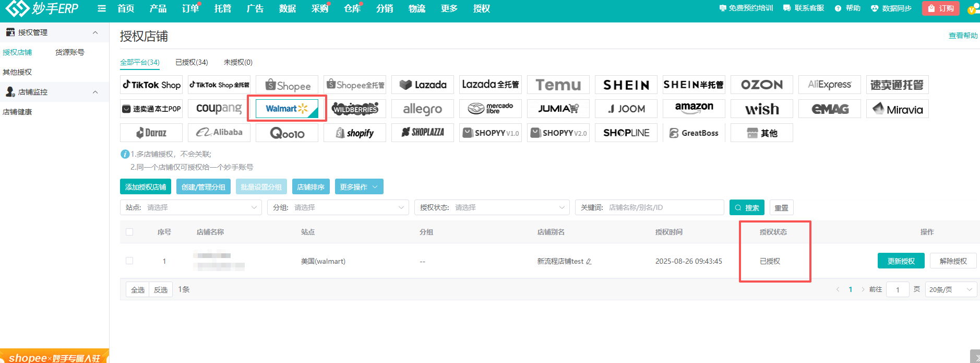Click the 添加授权店铺 button

coord(146,187)
